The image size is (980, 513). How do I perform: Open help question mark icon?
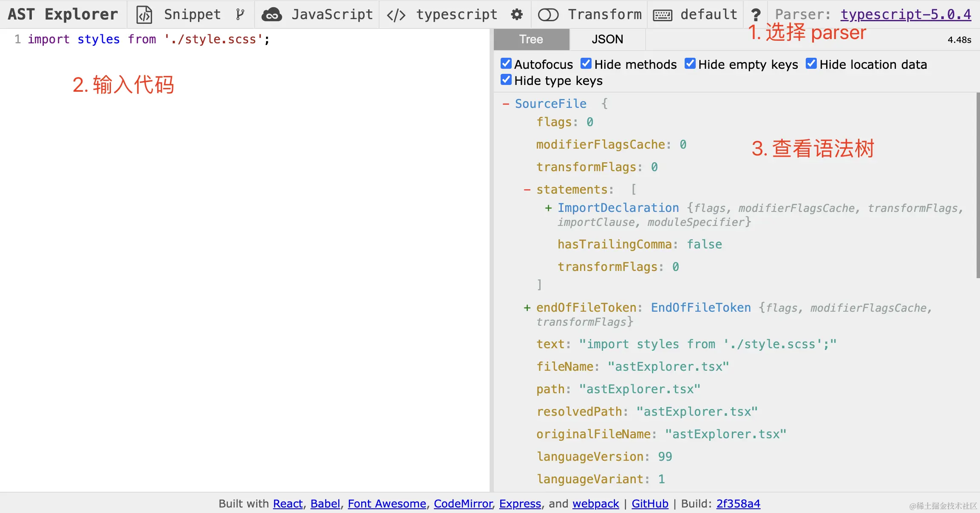point(756,15)
